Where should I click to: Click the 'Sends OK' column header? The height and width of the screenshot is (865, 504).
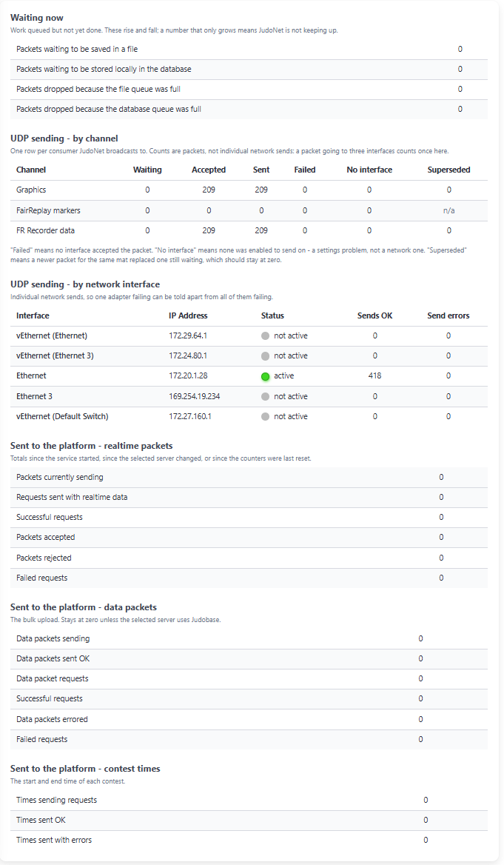pos(375,315)
